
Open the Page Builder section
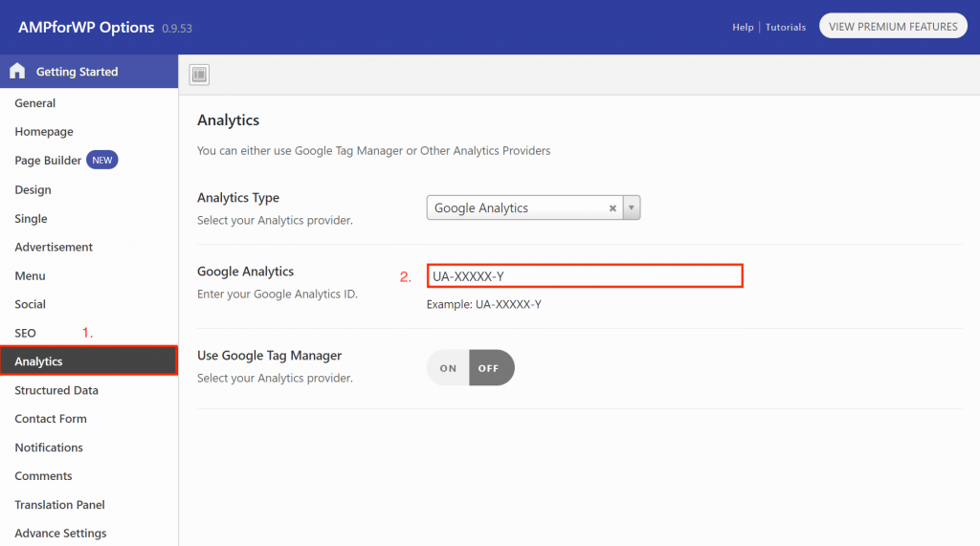48,161
